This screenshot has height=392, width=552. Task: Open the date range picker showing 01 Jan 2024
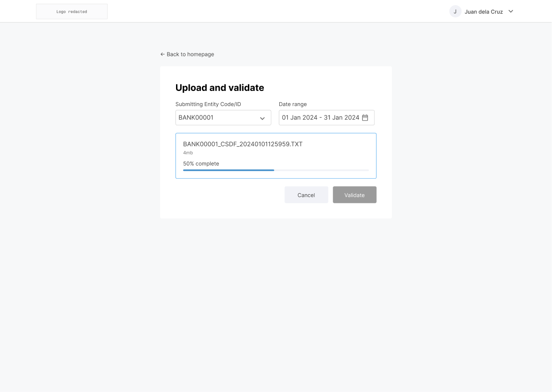326,118
